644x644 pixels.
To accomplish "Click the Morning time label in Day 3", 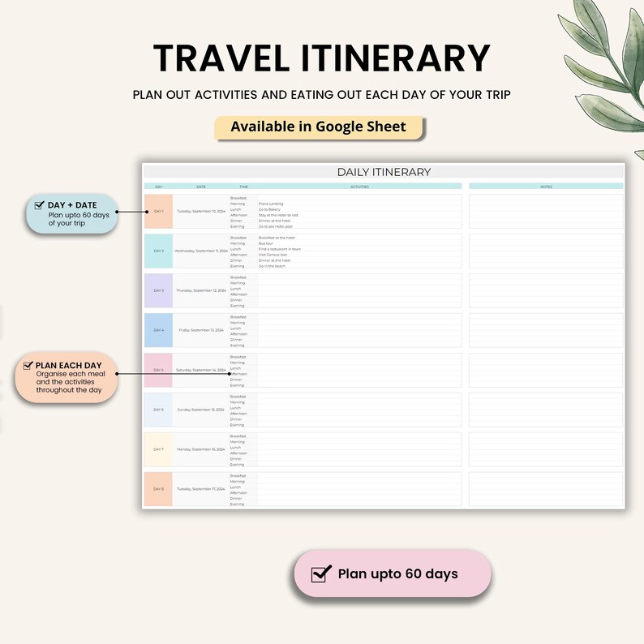I will (238, 283).
